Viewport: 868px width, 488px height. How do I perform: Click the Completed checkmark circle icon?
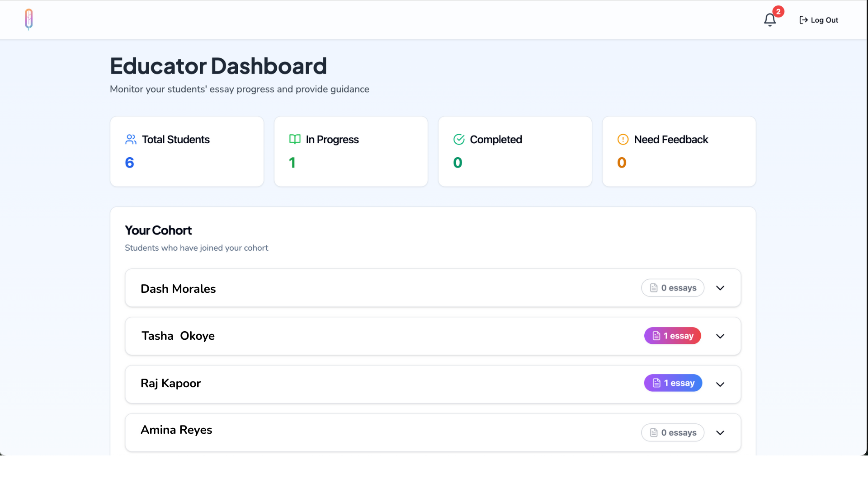click(459, 140)
